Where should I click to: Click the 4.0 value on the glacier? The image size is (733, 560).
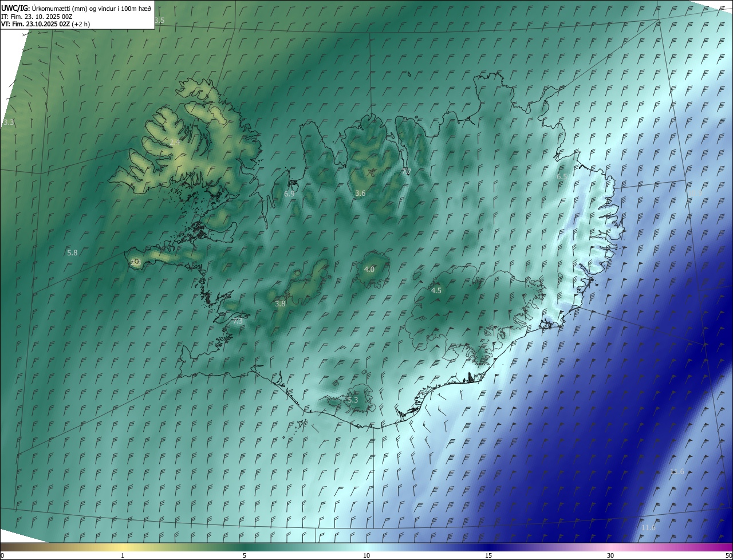click(x=369, y=269)
